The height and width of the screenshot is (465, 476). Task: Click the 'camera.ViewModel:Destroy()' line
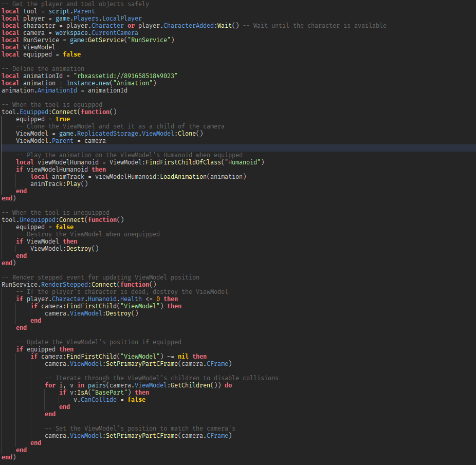[91, 313]
